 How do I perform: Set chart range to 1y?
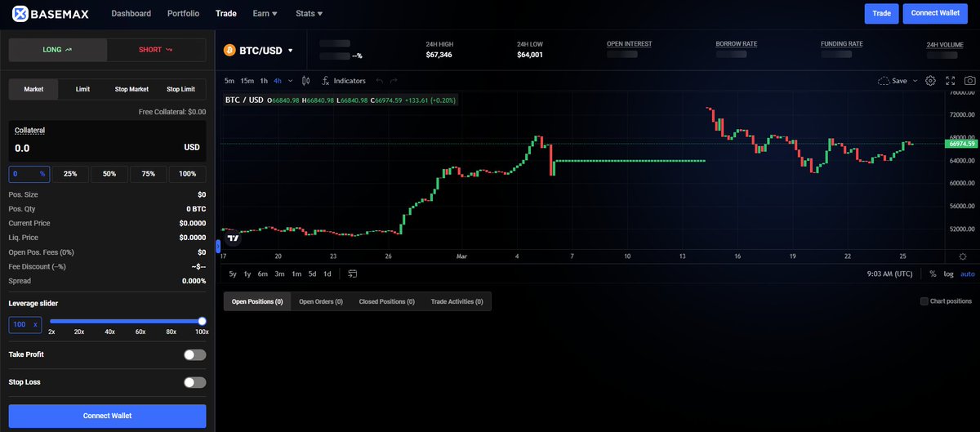click(247, 274)
